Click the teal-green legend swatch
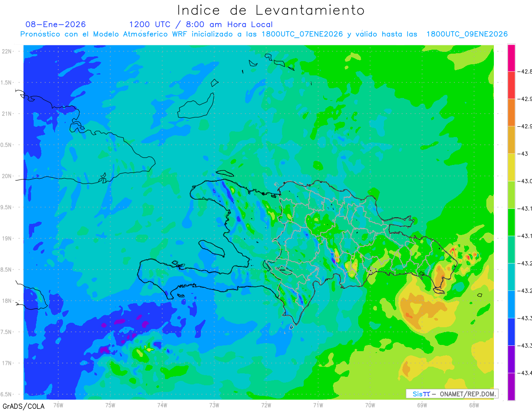 point(511,250)
